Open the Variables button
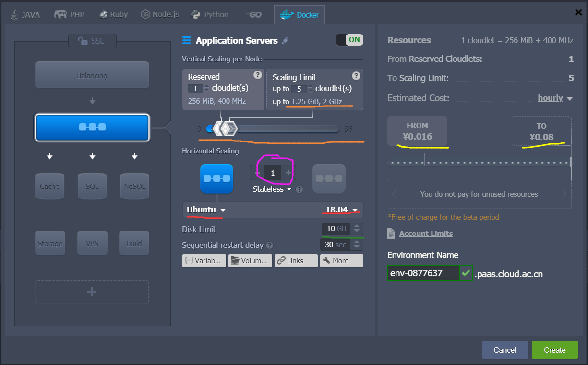This screenshot has width=588, height=365. 204,260
